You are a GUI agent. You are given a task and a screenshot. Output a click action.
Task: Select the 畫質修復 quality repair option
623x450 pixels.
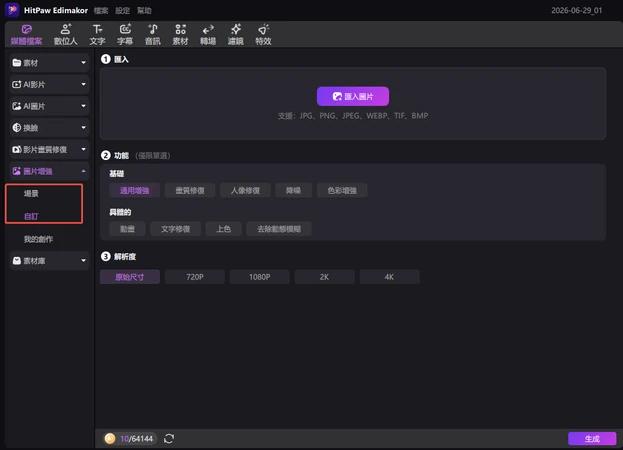[x=190, y=191]
